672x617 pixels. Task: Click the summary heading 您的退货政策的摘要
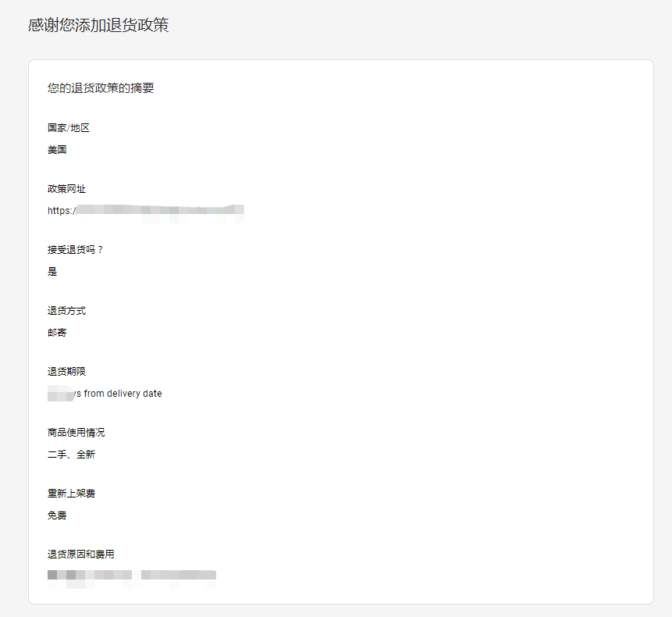(100, 87)
